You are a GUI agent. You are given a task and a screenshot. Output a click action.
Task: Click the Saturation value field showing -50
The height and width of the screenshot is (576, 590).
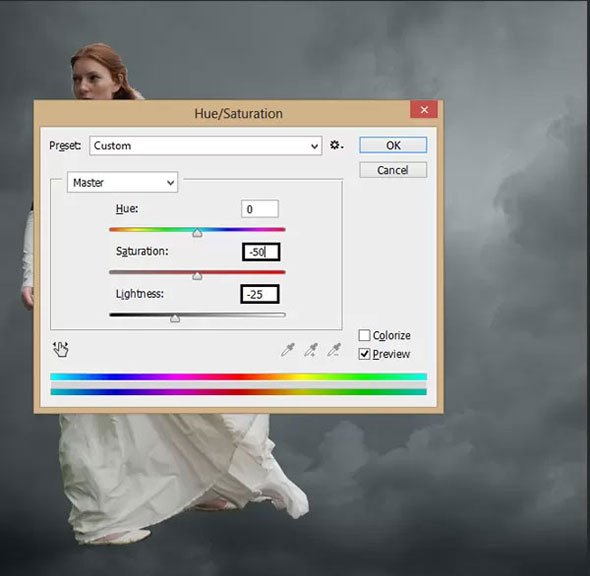tap(261, 252)
